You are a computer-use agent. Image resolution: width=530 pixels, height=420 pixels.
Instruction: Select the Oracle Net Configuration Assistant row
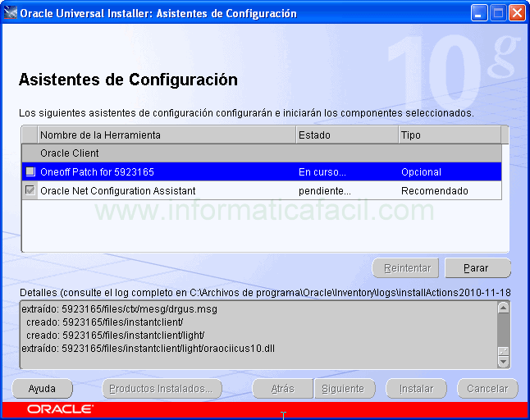click(262, 190)
